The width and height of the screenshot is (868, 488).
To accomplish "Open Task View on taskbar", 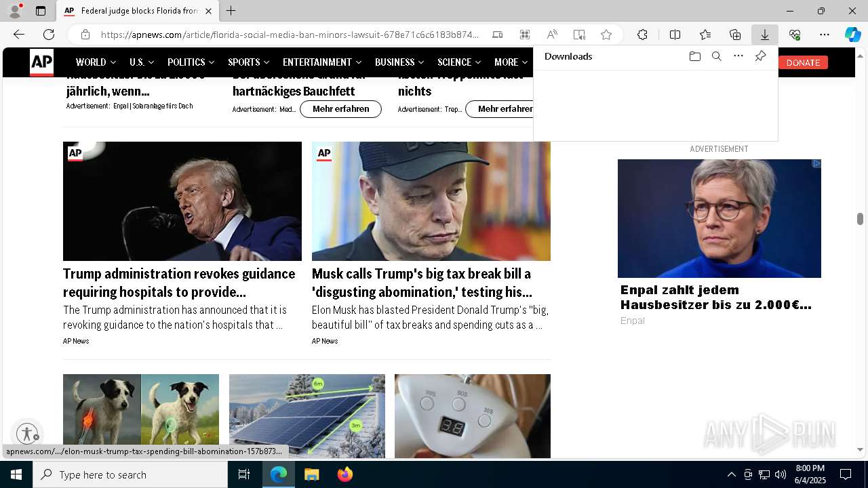I will [244, 474].
